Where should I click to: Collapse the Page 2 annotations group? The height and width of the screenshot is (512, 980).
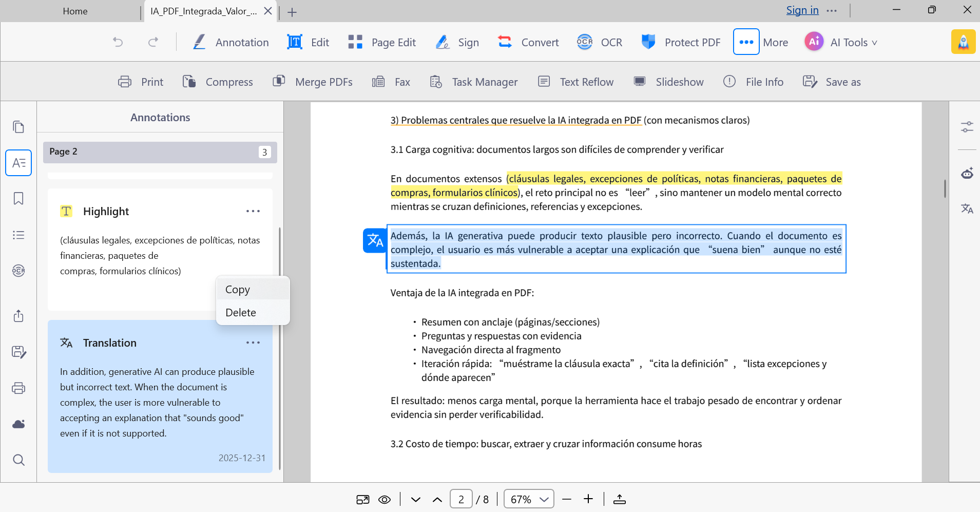(160, 152)
